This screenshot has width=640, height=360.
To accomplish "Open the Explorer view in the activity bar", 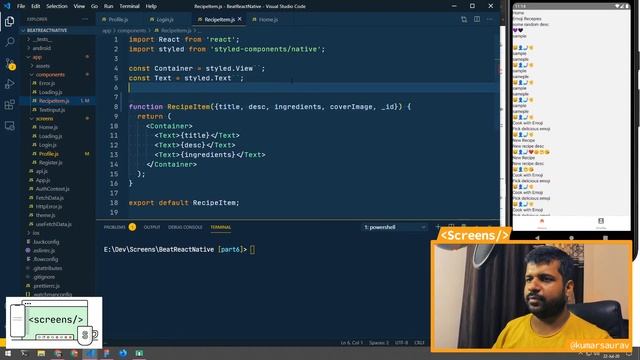I will tap(9, 21).
